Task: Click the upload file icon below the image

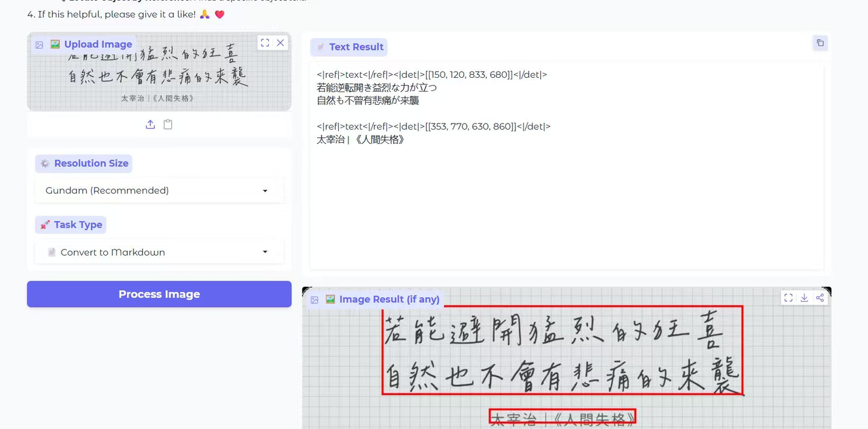Action: pos(150,124)
